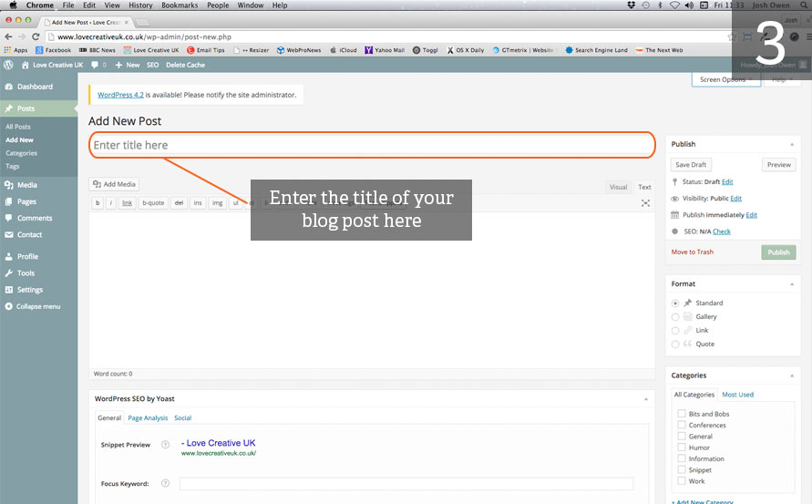Tick the Humor category checkbox

coord(681,447)
